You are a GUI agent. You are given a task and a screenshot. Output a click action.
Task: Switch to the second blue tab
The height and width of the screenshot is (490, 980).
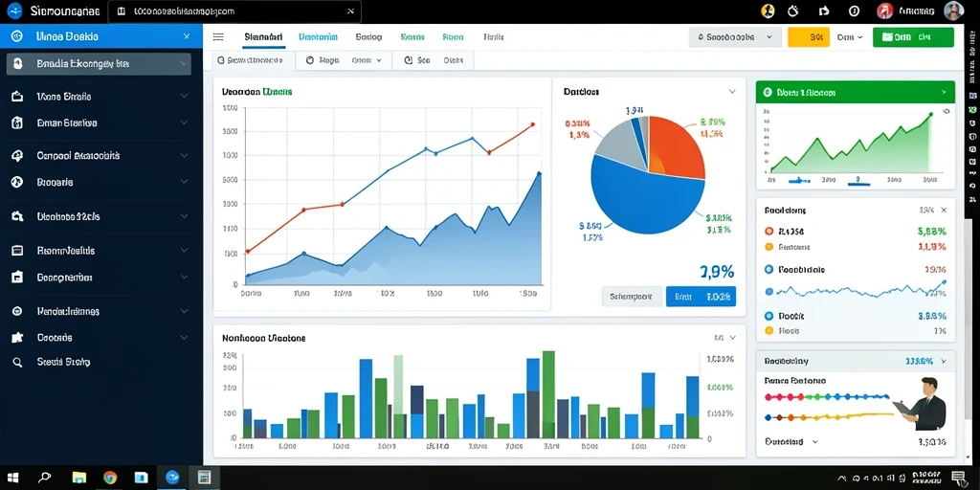click(x=318, y=37)
